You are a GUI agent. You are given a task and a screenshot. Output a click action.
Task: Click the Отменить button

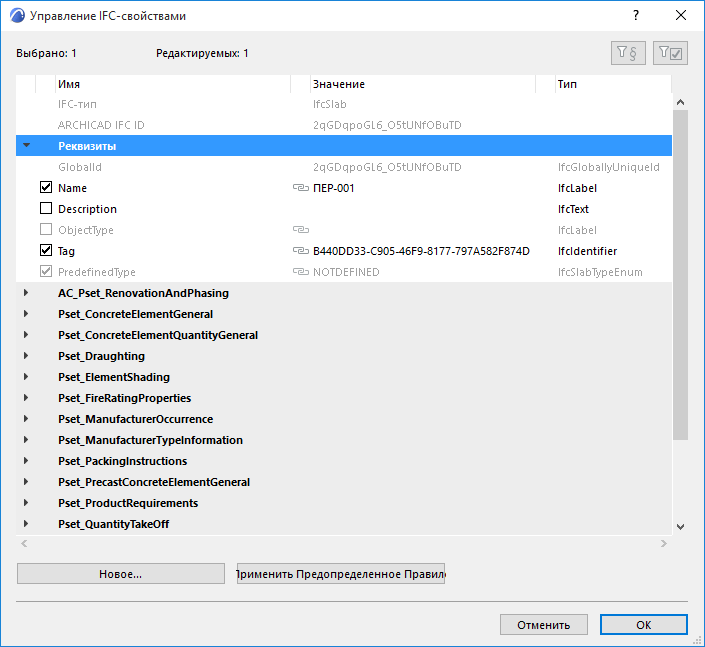point(544,625)
